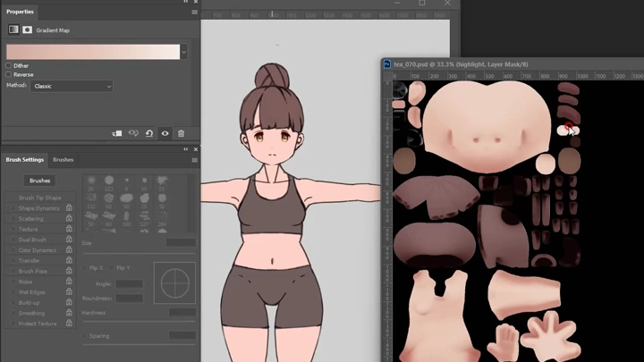Click the lock icon beside Transfer
Screen dimensions: 644x362
coord(69,260)
